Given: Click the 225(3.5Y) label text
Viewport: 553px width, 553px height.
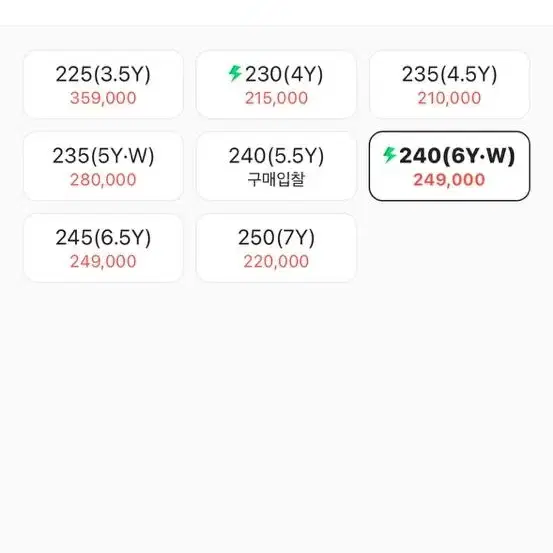Looking at the screenshot, I should [x=103, y=74].
